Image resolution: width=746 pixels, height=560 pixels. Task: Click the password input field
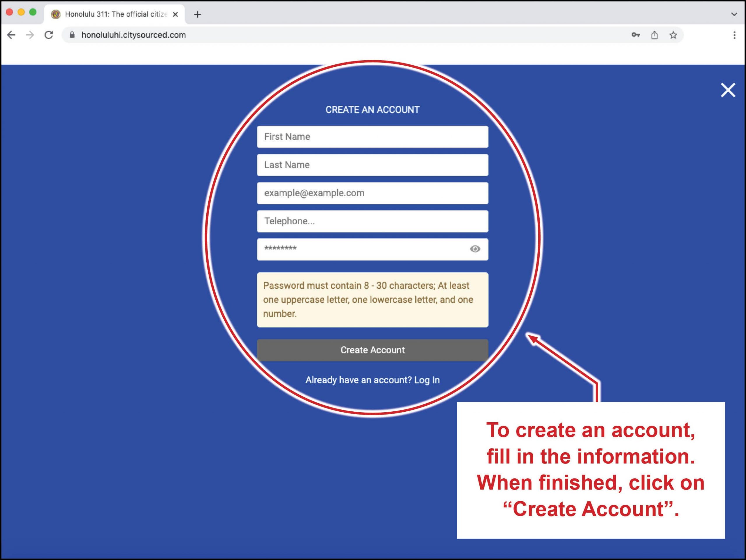373,249
